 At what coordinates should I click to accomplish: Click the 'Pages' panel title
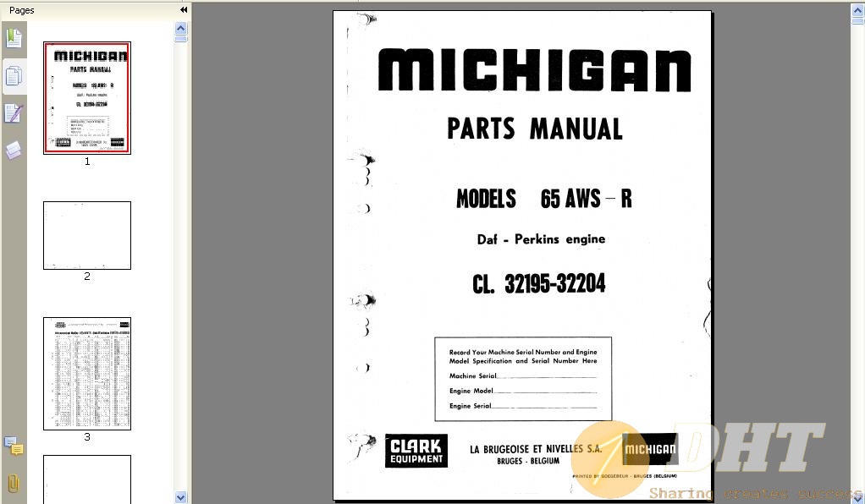tap(21, 10)
